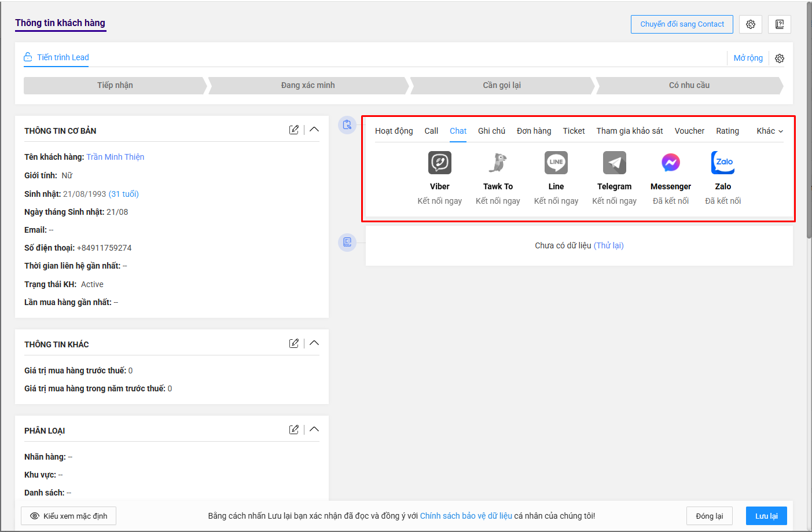Image resolution: width=812 pixels, height=532 pixels.
Task: Set lead stage to Đang xác minh
Action: pos(308,85)
